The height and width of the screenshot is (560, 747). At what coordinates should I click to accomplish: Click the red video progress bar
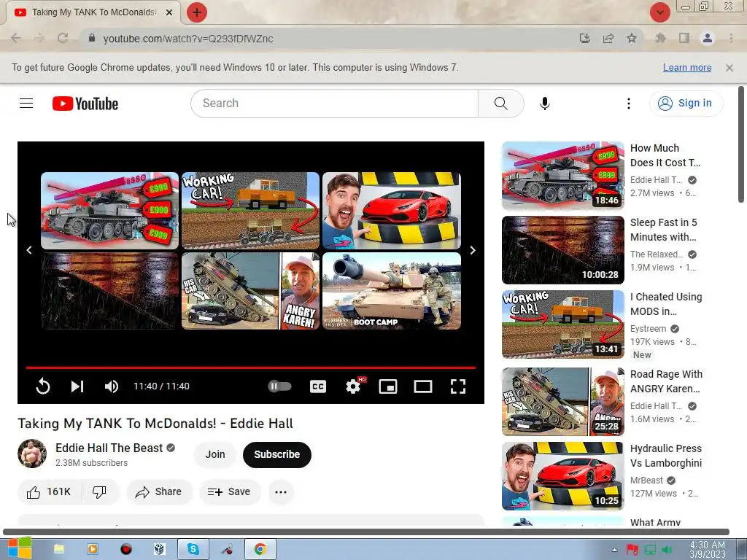coord(251,367)
